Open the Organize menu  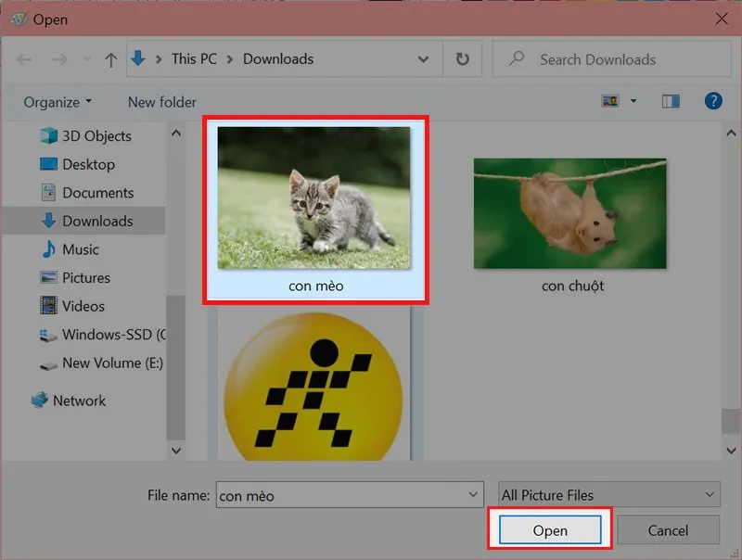58,102
